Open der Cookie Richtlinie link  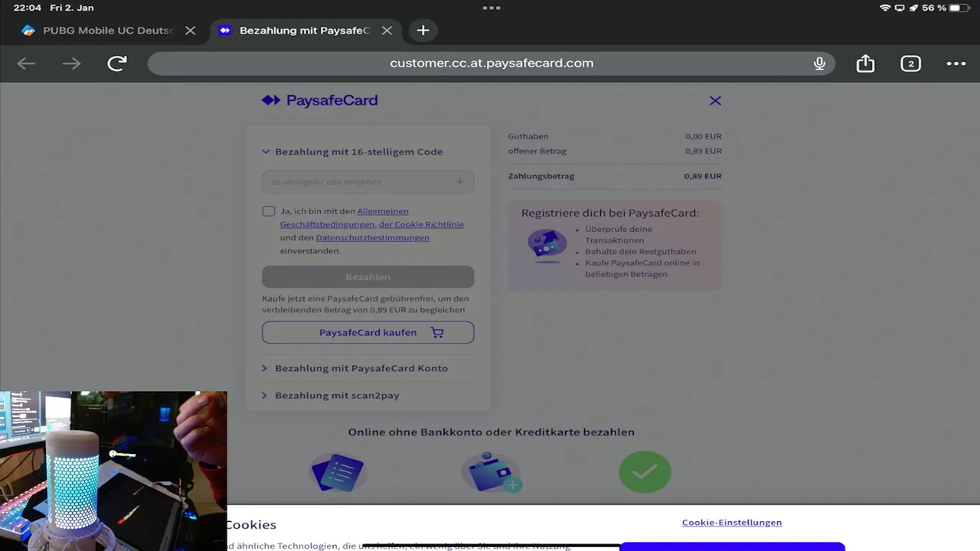421,224
